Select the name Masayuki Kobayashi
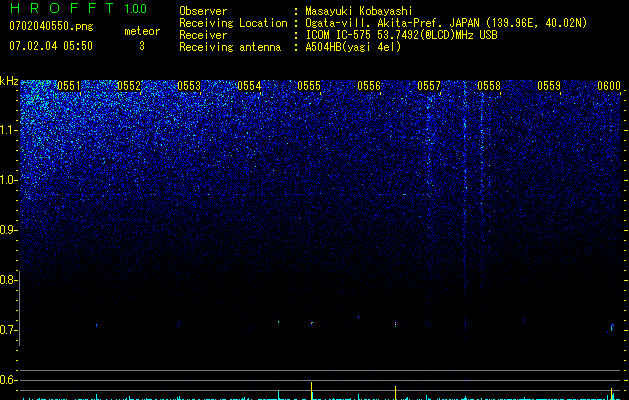This screenshot has width=629, height=400. click(358, 11)
